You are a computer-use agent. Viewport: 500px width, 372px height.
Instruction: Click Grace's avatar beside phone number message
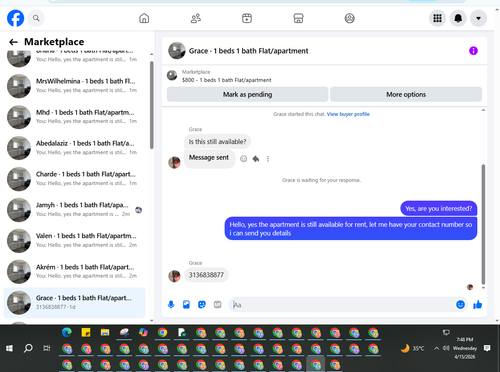(x=174, y=276)
